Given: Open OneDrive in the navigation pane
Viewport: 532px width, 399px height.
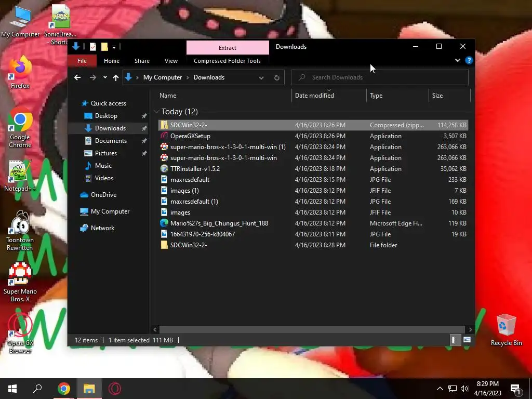Looking at the screenshot, I should (x=103, y=195).
